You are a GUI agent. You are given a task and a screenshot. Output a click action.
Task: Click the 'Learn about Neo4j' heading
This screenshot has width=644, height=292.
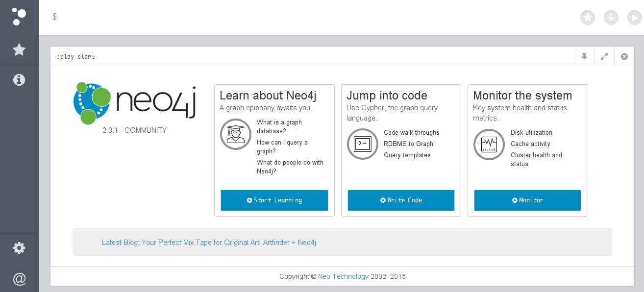click(268, 96)
